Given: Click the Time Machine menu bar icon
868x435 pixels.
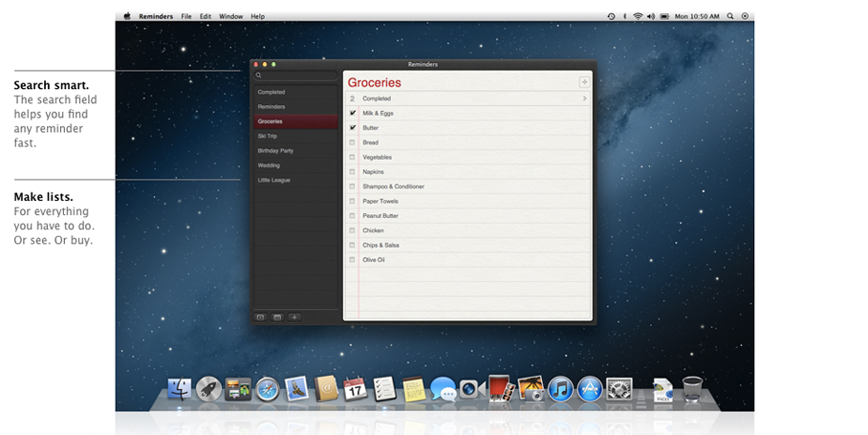Looking at the screenshot, I should [611, 16].
